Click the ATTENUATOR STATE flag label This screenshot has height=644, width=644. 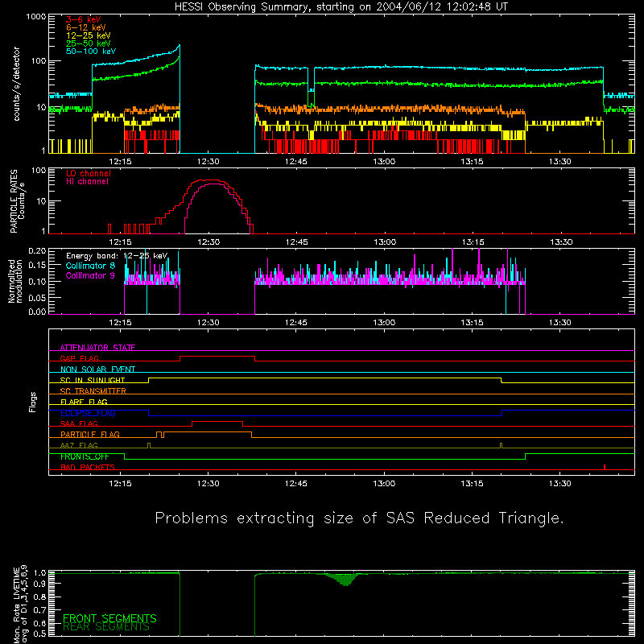pos(97,348)
